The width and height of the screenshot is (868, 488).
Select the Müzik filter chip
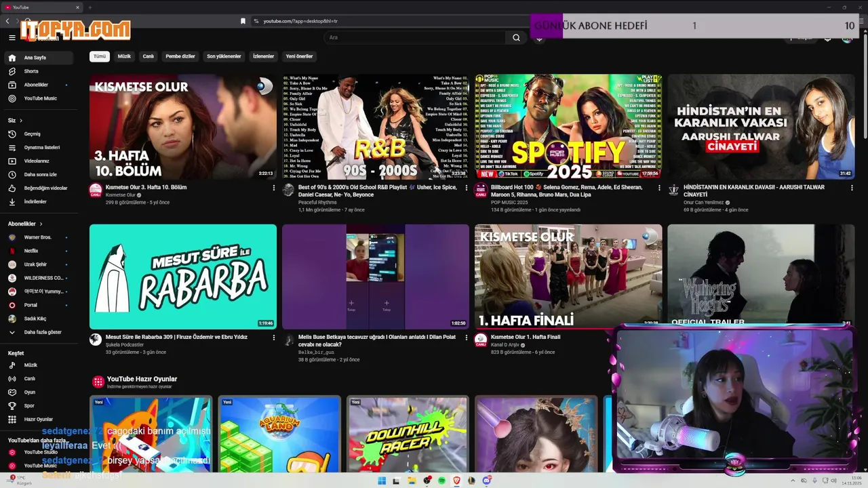pos(124,56)
